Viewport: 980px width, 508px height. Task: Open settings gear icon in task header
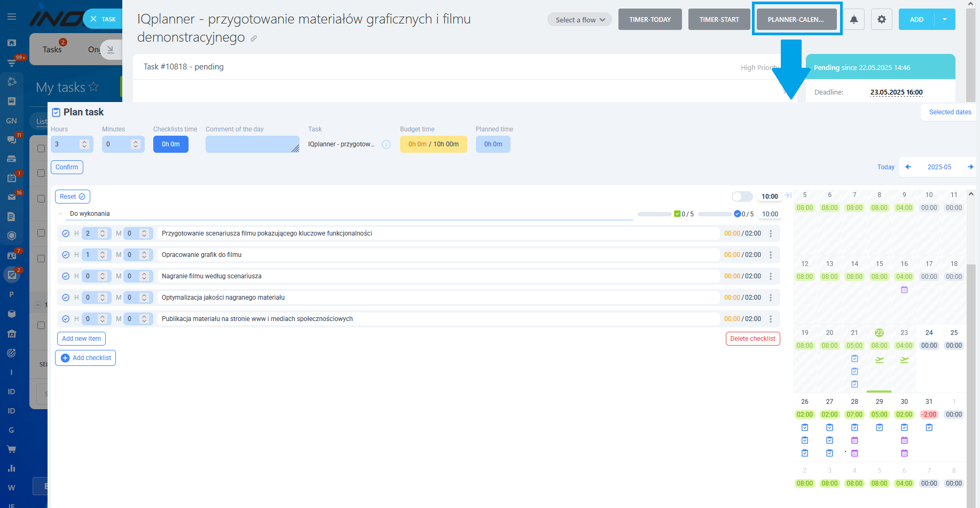point(882,20)
